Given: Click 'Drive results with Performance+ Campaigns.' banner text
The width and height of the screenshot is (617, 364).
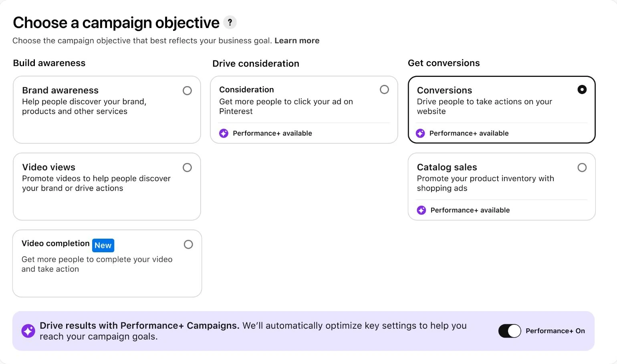Looking at the screenshot, I should tap(139, 326).
